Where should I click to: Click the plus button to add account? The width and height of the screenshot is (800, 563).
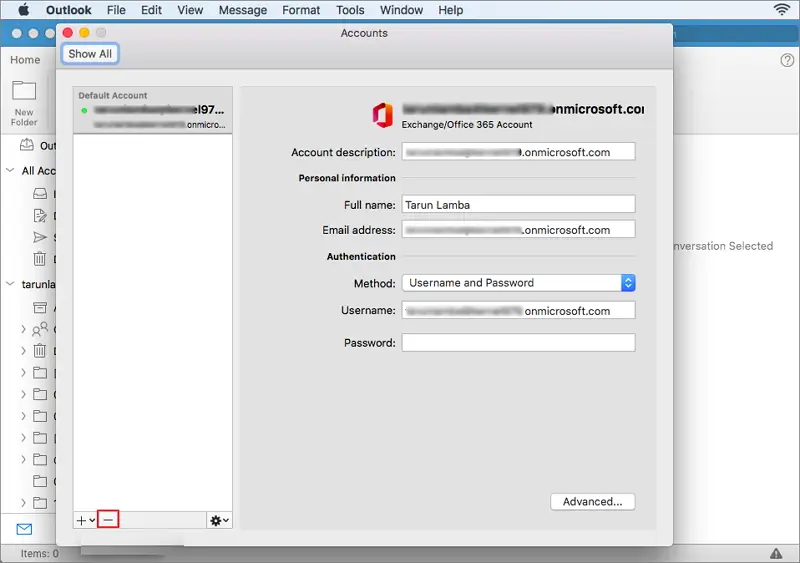[85, 520]
